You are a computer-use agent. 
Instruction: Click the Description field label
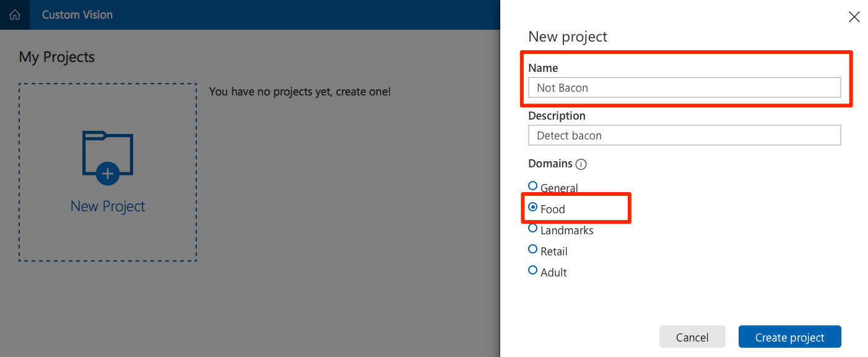pyautogui.click(x=557, y=116)
